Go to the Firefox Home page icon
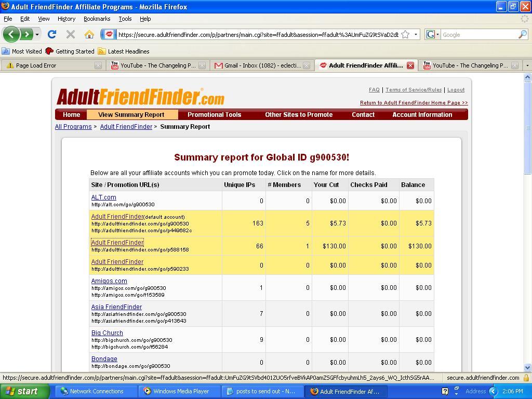 pos(89,34)
